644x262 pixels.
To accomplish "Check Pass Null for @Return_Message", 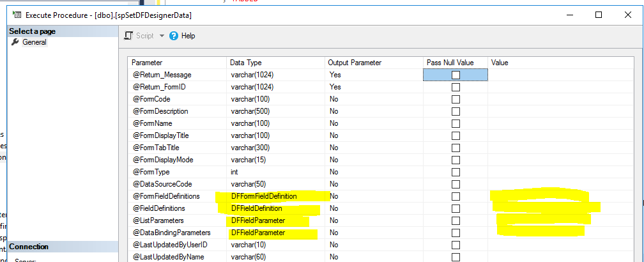I will coord(456,75).
